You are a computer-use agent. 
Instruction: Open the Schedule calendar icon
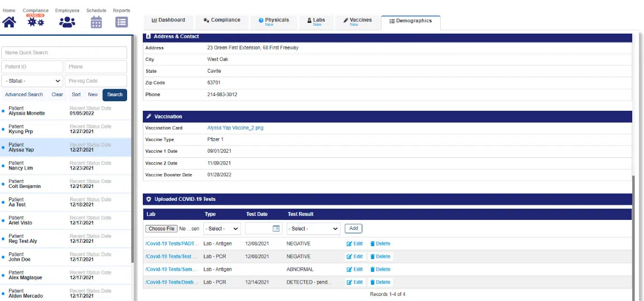click(96, 22)
